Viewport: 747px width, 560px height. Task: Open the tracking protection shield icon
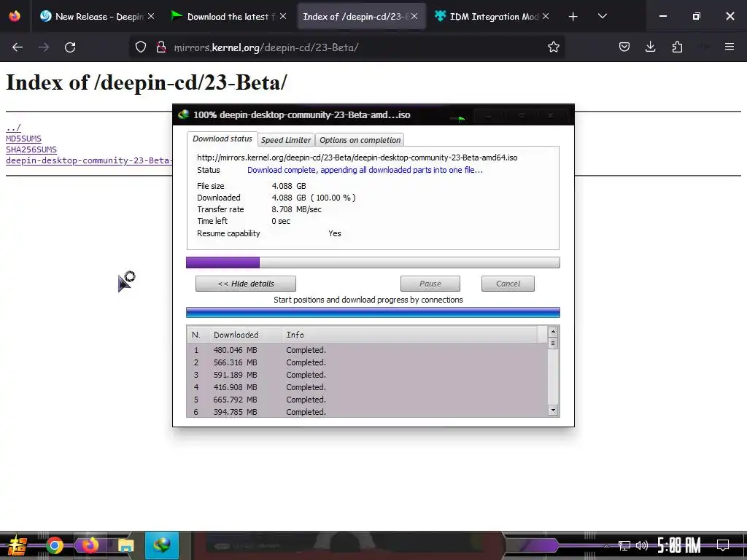tap(141, 47)
